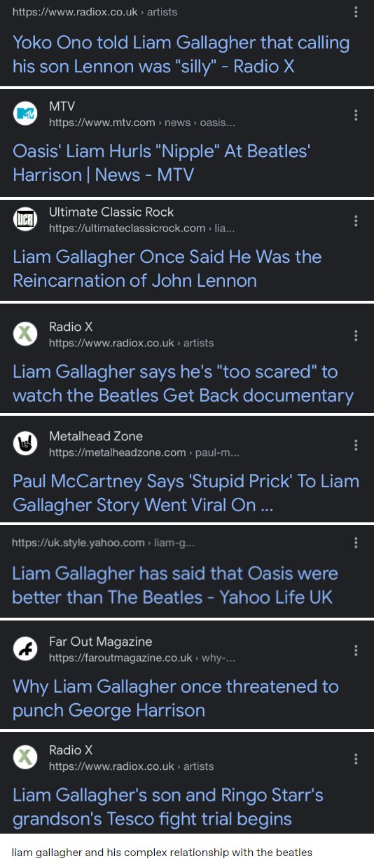Open three-dot menu for Yoko Ono result
Image resolution: width=374 pixels, height=868 pixels.
click(356, 13)
